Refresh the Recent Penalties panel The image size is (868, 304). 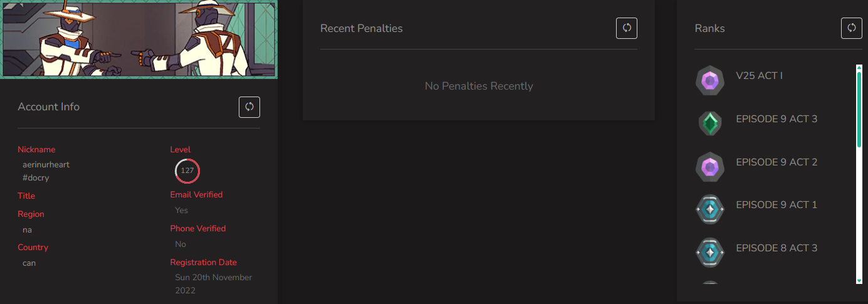pyautogui.click(x=627, y=28)
